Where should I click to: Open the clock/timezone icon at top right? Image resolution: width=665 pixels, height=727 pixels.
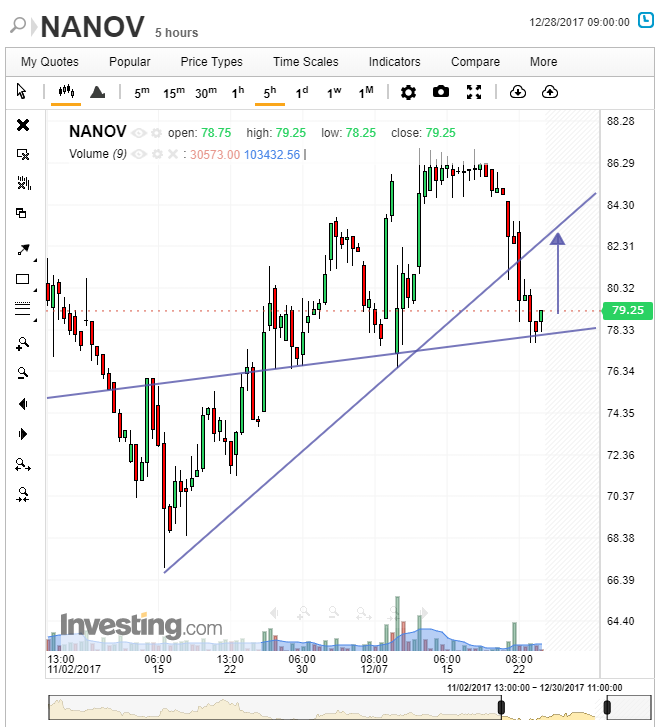point(646,21)
